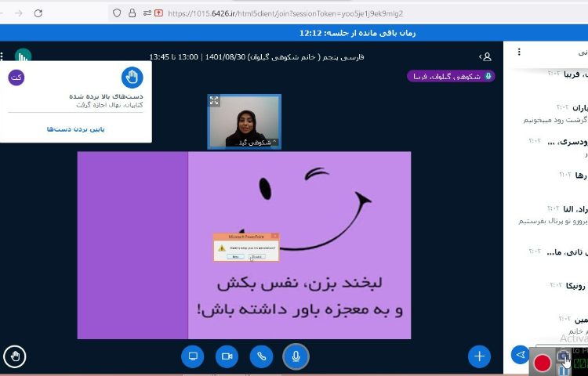The image size is (588, 376).
Task: Click the notification title دست‌های بالا برده شده
Action: coord(106,96)
